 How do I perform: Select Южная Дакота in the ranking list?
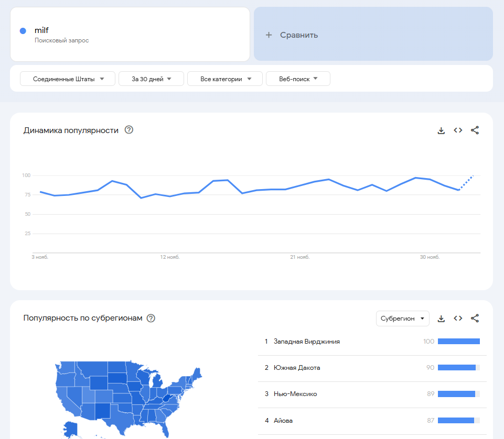pos(297,368)
